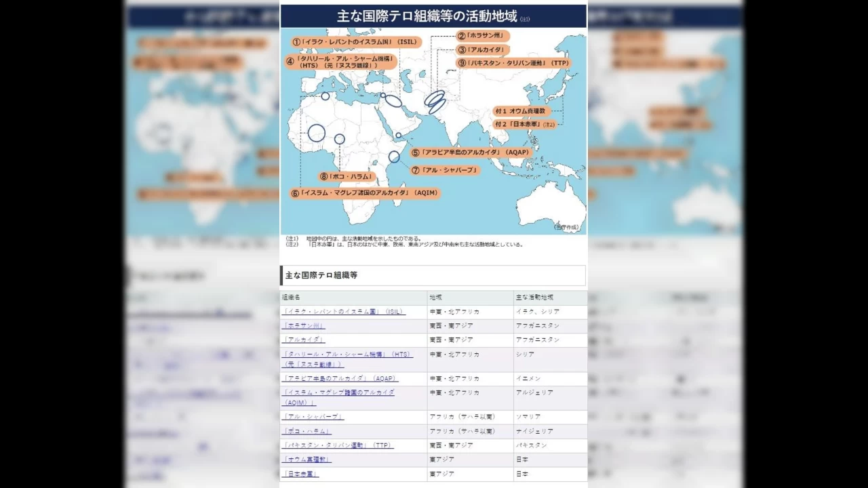This screenshot has height=488, width=868.
Task: Select the ⑥ AQIM label on the map
Action: click(364, 193)
